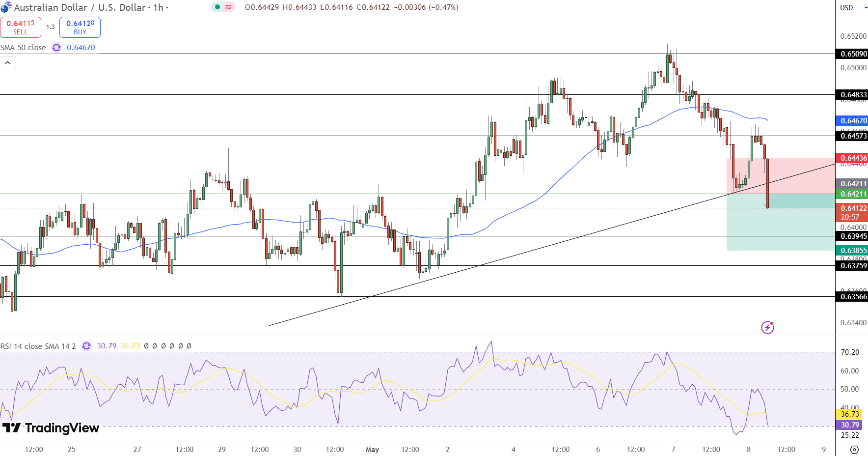This screenshot has height=456, width=868.
Task: Click the yellow 36.73 RSI axis label
Action: point(850,414)
